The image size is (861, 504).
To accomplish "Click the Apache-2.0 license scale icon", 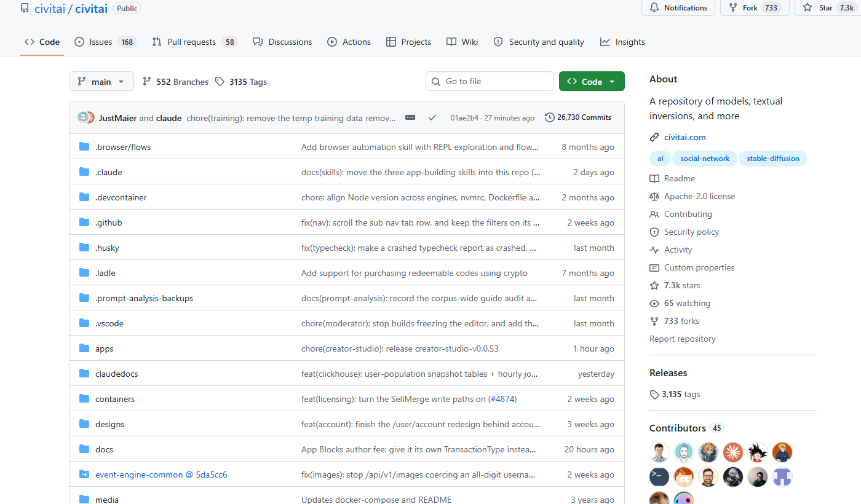I will (x=654, y=196).
